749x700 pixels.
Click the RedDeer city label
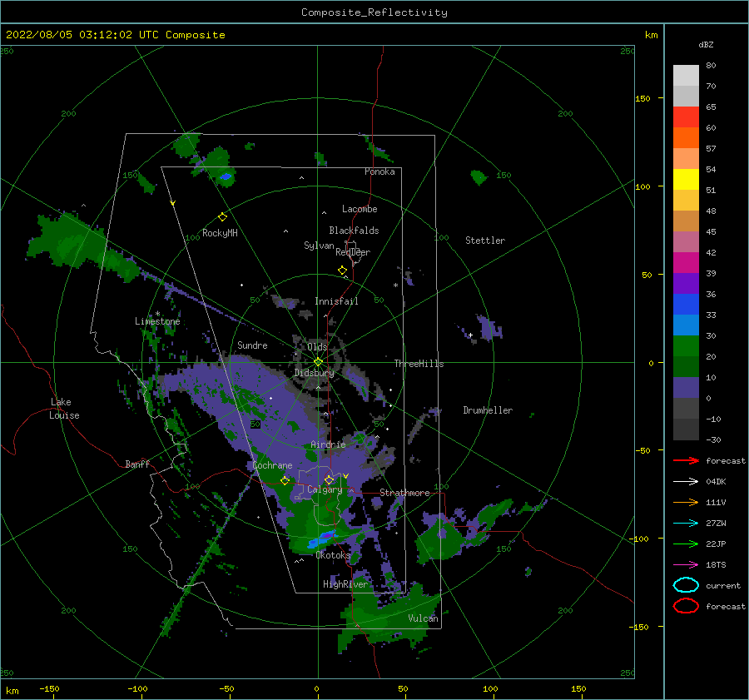coord(353,252)
